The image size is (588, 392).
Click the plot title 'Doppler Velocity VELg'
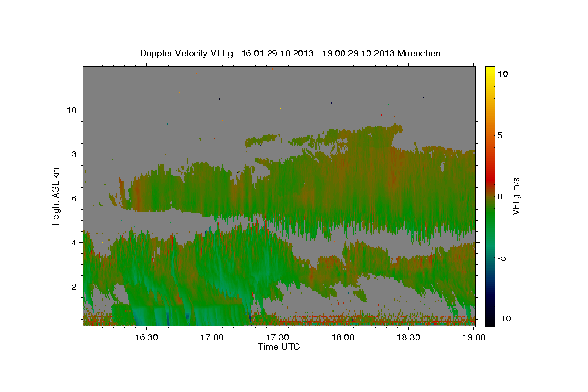[x=187, y=53]
